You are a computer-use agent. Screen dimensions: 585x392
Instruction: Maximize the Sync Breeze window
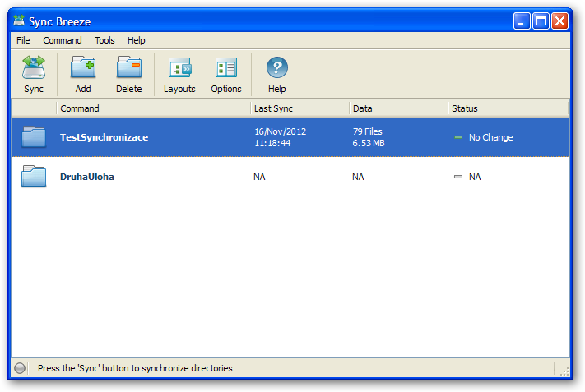pos(541,21)
